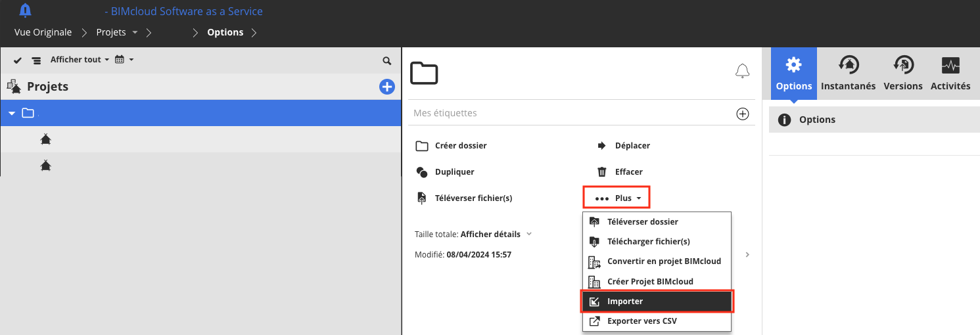Click the notification bell icon in folder panel
The width and height of the screenshot is (980, 335).
click(742, 71)
